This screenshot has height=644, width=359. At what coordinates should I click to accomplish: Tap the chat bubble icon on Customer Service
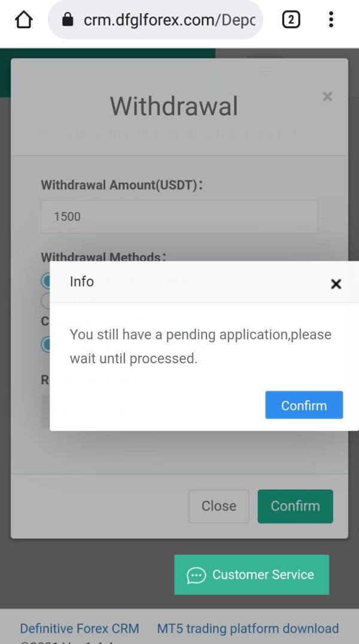[196, 575]
